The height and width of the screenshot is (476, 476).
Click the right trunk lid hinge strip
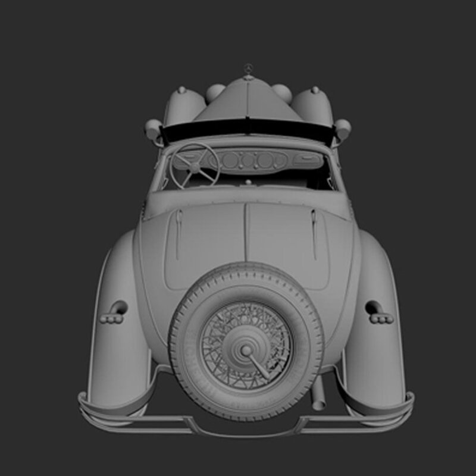pos(314,234)
